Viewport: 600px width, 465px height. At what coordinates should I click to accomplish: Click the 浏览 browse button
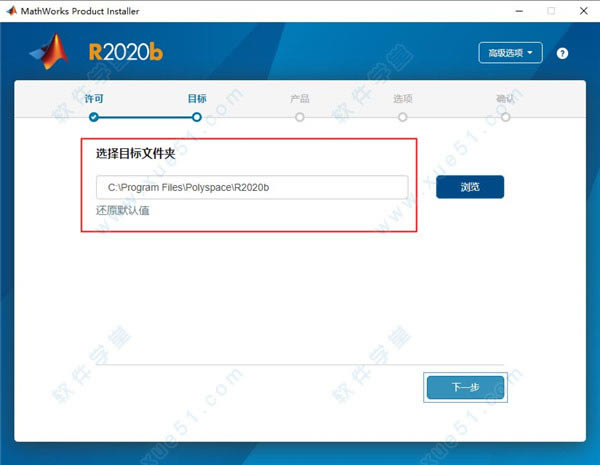pyautogui.click(x=470, y=187)
